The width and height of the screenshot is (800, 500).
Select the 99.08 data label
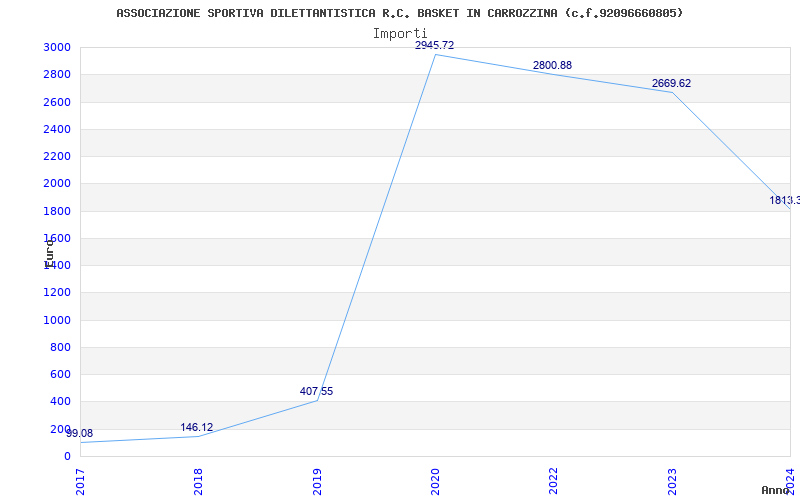[x=80, y=433]
